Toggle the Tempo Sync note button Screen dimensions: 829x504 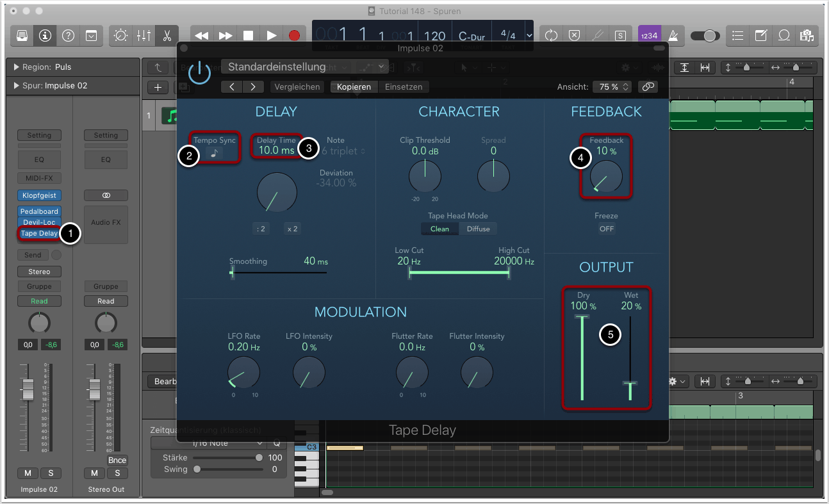pyautogui.click(x=215, y=154)
